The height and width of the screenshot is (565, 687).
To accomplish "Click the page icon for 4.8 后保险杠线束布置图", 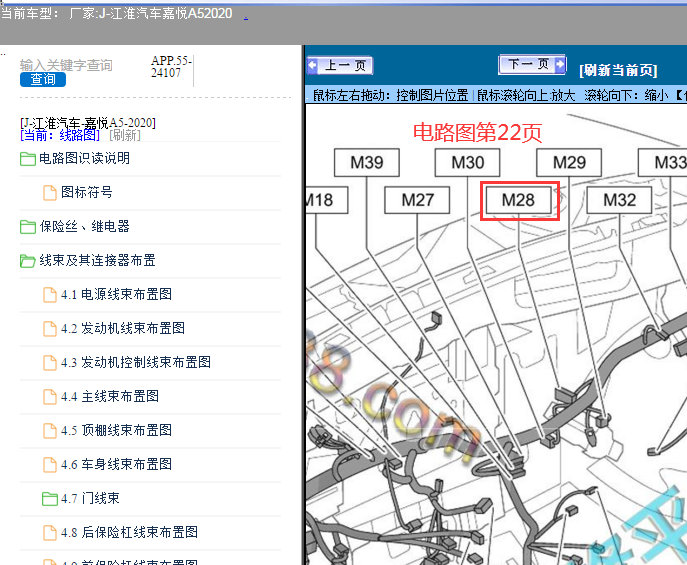I will tap(50, 533).
